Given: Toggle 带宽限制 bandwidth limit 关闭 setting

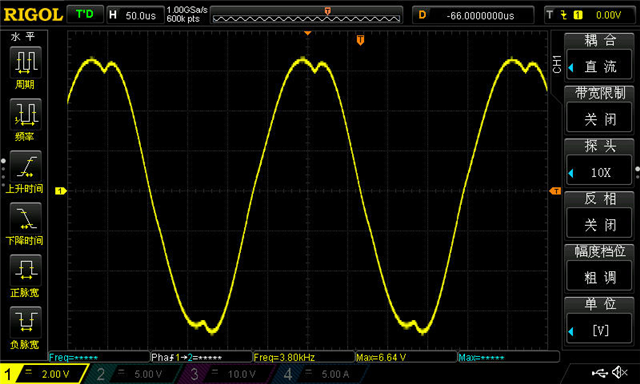Looking at the screenshot, I should coord(599,119).
